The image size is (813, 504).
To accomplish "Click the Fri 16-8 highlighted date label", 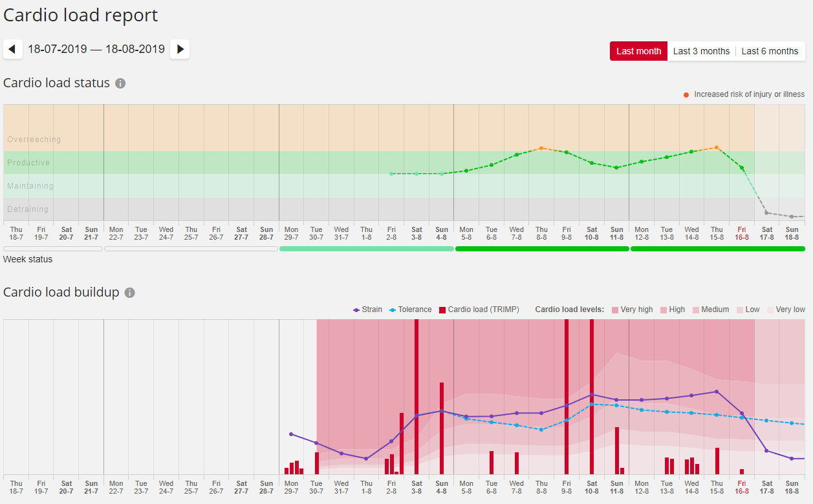I will pos(742,233).
